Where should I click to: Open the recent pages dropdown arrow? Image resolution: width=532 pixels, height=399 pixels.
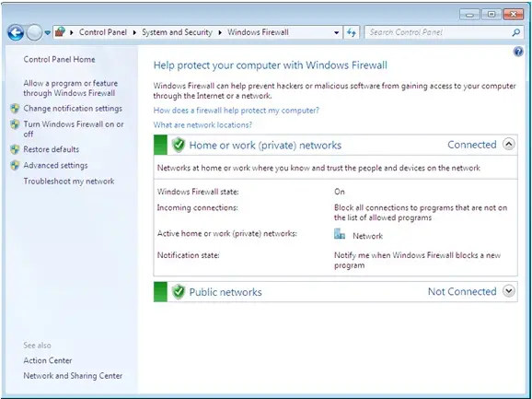coord(48,32)
